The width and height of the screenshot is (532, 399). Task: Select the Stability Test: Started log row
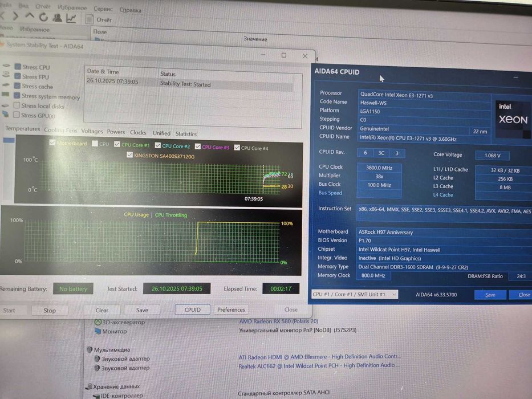(190, 83)
